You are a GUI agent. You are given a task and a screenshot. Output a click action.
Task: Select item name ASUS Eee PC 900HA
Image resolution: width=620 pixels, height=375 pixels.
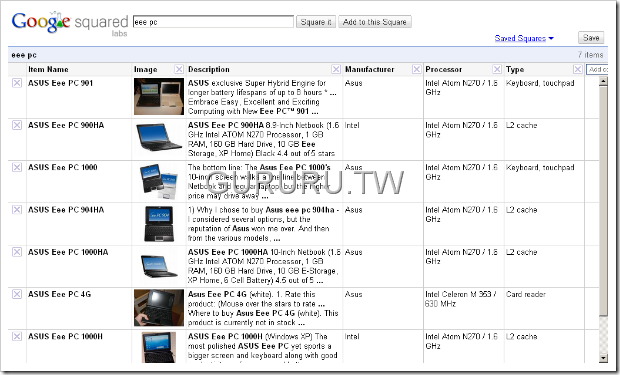pyautogui.click(x=66, y=125)
